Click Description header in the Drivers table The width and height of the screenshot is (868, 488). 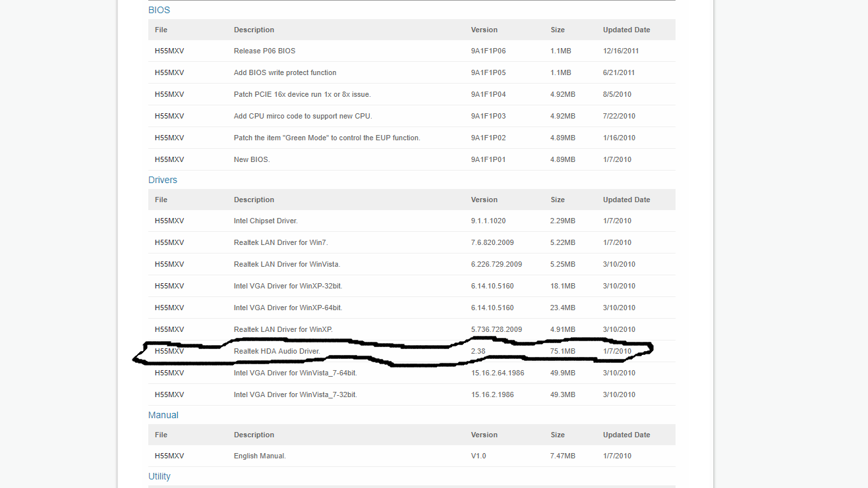(254, 200)
